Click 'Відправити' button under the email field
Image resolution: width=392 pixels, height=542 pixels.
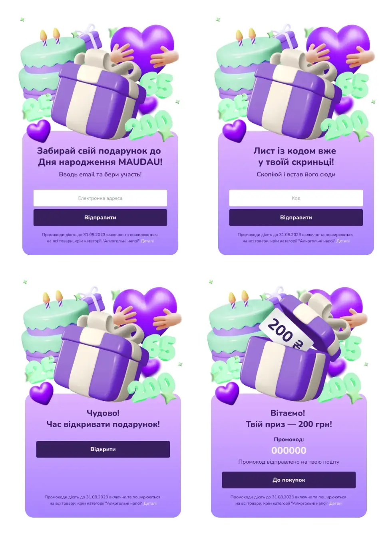click(x=100, y=218)
